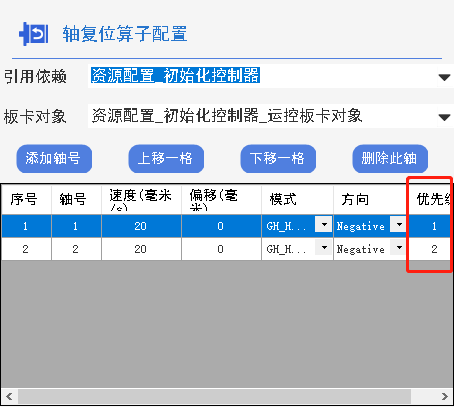The image size is (454, 407).
Task: Click the 优先级 cell in row 2
Action: 431,249
